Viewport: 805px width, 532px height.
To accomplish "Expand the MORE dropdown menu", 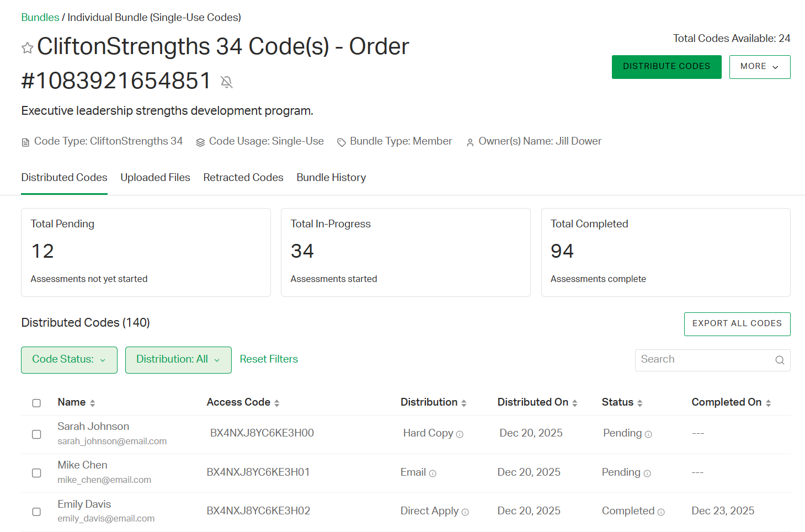I will pos(760,67).
